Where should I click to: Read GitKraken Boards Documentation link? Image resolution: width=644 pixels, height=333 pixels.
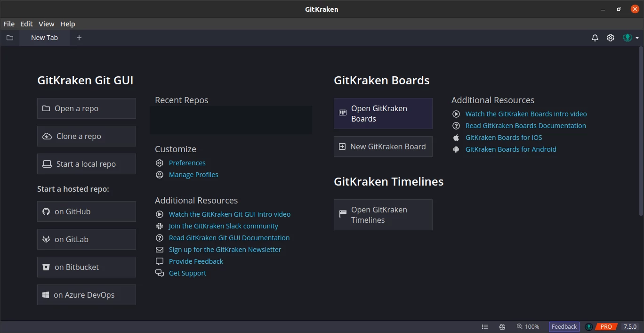click(x=526, y=126)
